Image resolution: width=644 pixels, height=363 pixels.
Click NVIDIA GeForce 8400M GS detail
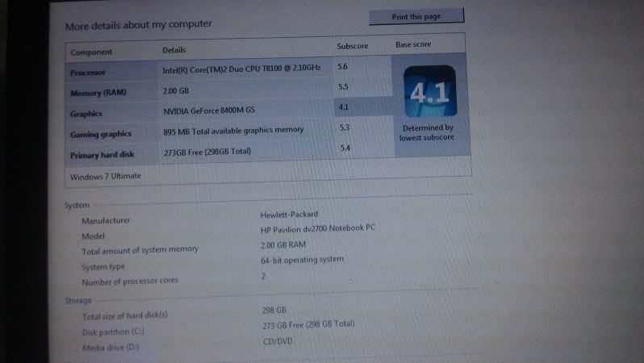[x=209, y=111]
